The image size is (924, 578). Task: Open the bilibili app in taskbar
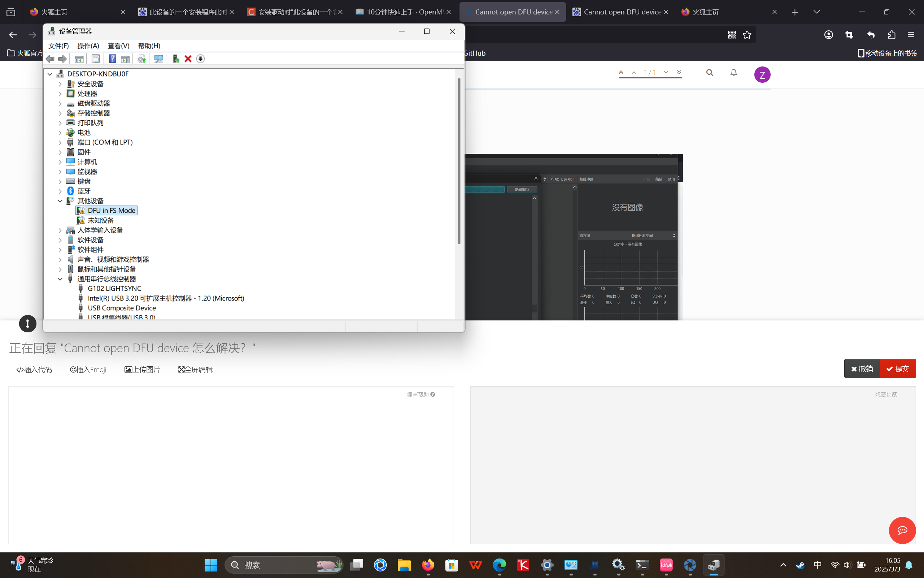(666, 565)
